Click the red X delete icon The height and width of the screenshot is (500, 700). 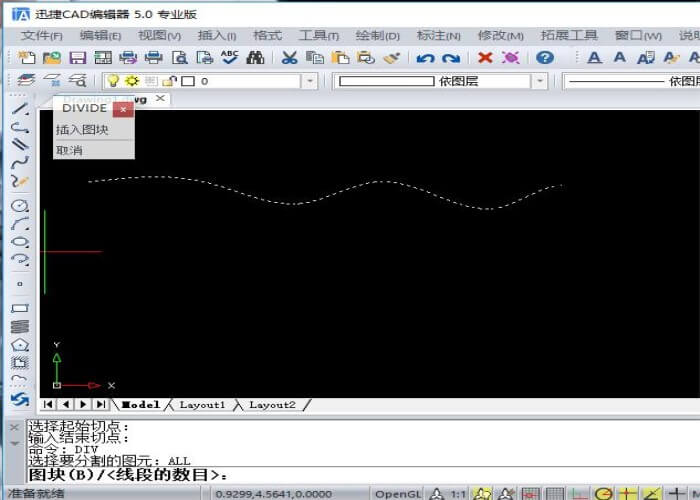click(485, 59)
